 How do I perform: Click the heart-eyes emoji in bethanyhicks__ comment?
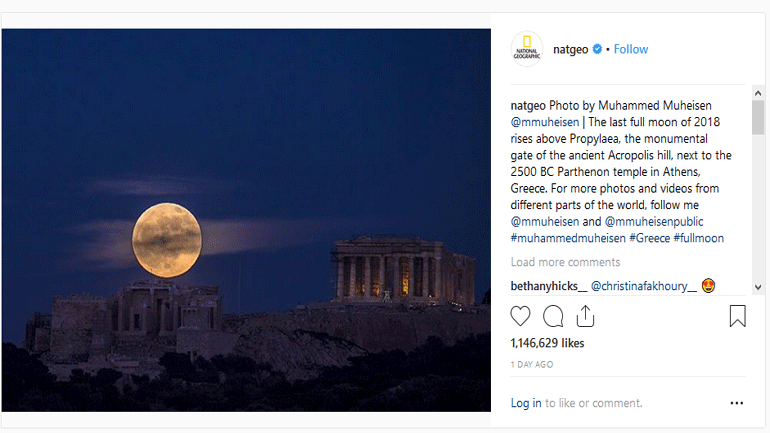(708, 285)
